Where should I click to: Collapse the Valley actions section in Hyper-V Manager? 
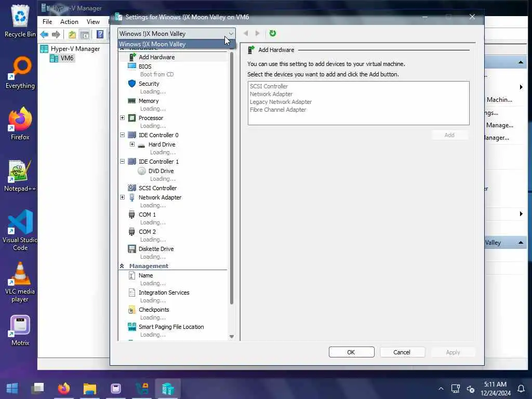tap(521, 243)
